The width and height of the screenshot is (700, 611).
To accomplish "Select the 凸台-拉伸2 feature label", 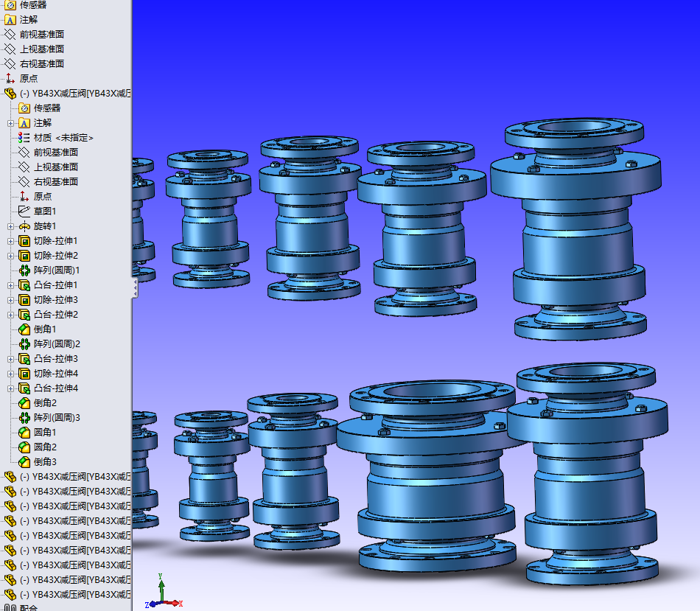I will tap(56, 315).
